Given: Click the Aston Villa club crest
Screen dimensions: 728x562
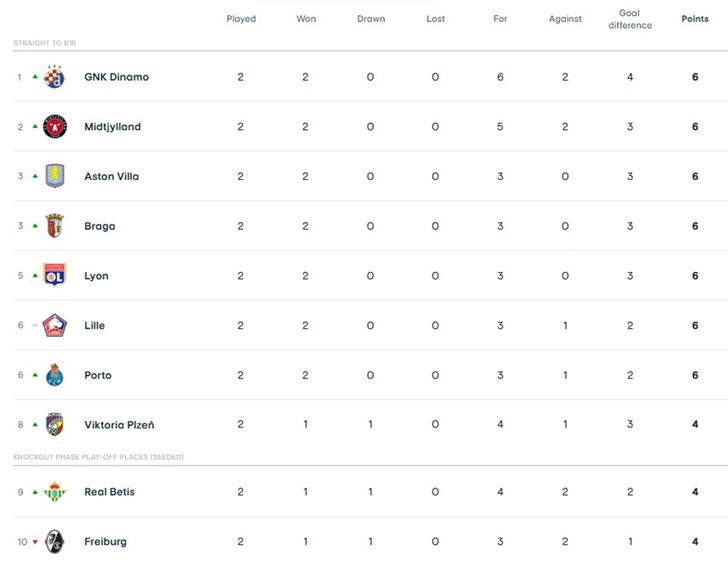Looking at the screenshot, I should tap(55, 176).
